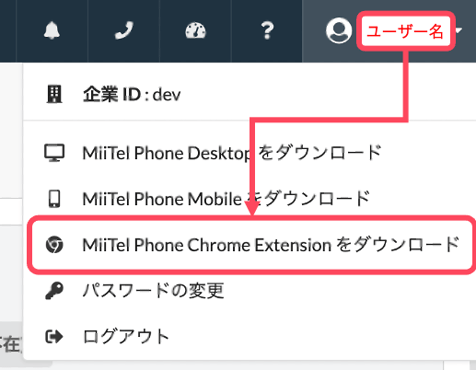476x370 pixels.
Task: Open the help question mark icon
Action: coord(267,31)
